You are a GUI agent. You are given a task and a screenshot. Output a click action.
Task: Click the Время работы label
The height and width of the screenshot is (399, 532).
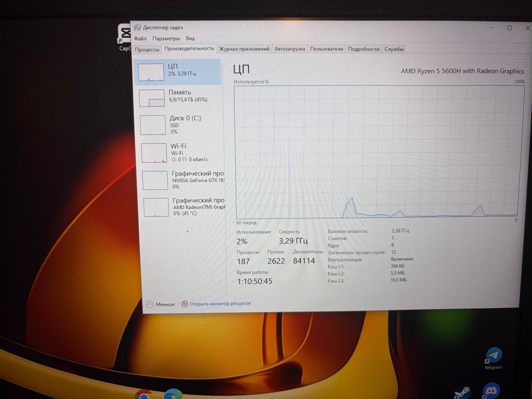252,272
